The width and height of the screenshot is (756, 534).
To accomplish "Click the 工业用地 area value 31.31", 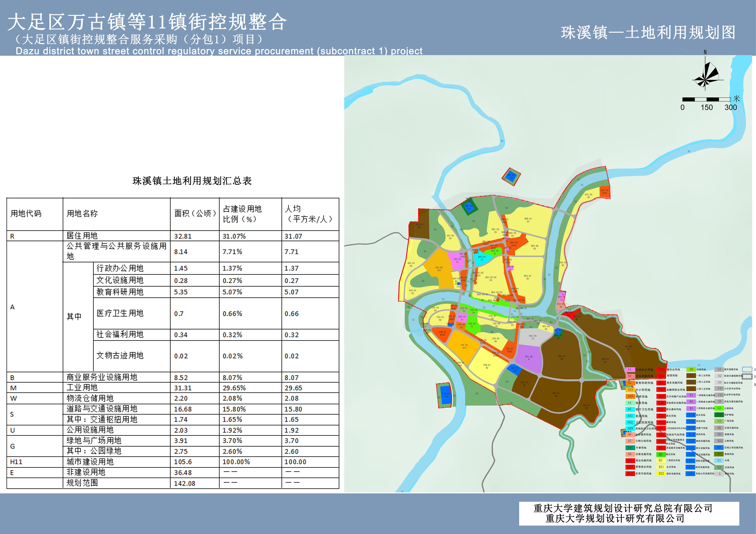I will pos(183,388).
